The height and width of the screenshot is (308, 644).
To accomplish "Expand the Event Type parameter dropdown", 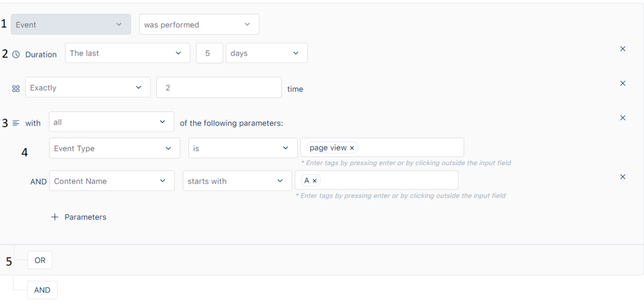I will [x=114, y=149].
